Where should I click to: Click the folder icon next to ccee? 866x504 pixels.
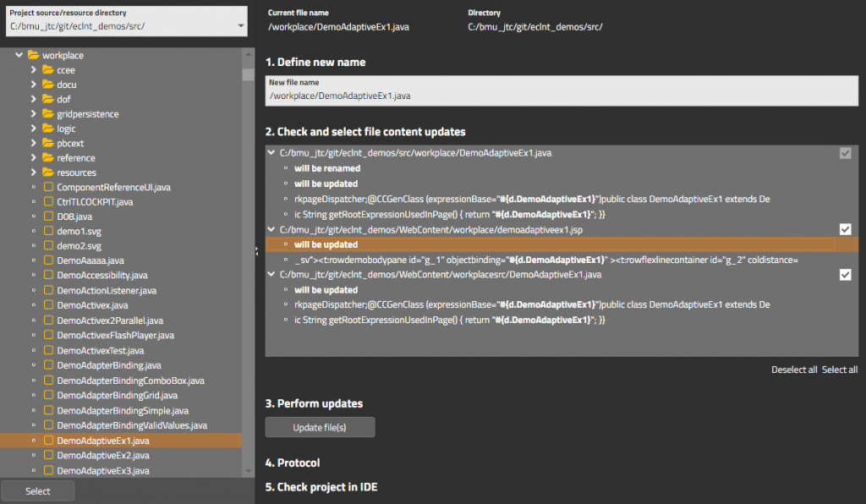click(x=48, y=70)
